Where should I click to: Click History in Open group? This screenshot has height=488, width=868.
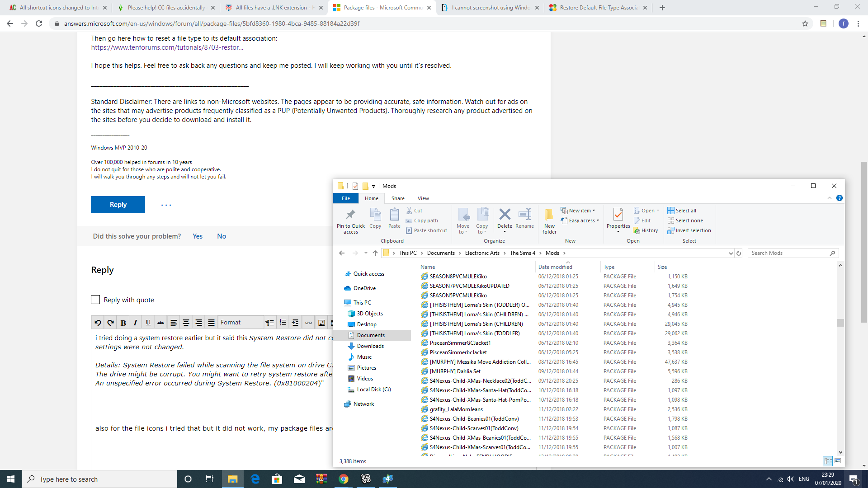pyautogui.click(x=646, y=230)
